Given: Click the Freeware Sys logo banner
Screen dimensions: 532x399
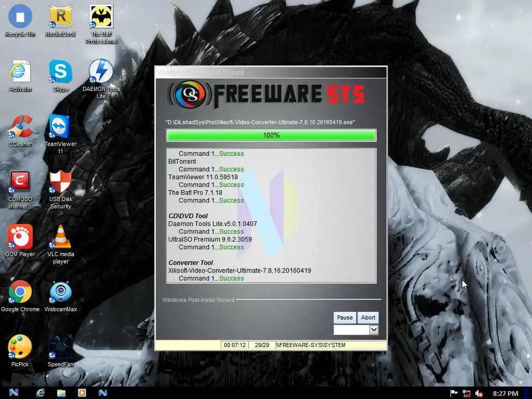Looking at the screenshot, I should pyautogui.click(x=267, y=95).
